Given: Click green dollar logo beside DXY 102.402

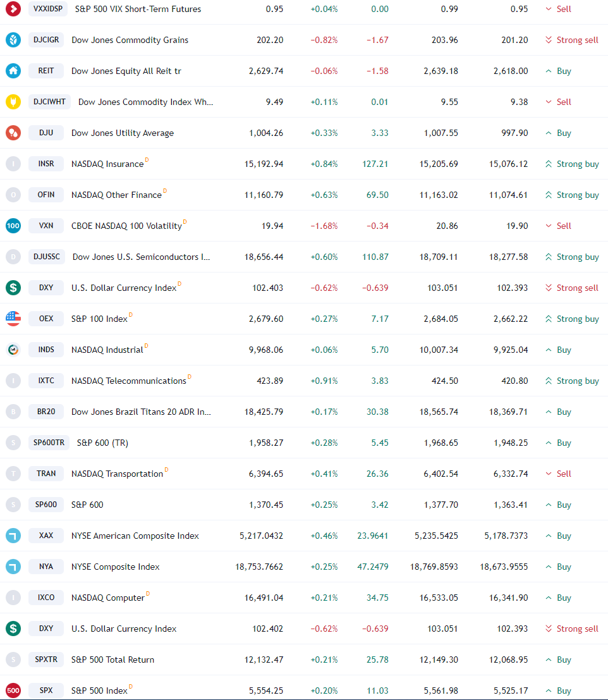Looking at the screenshot, I should coord(13,628).
